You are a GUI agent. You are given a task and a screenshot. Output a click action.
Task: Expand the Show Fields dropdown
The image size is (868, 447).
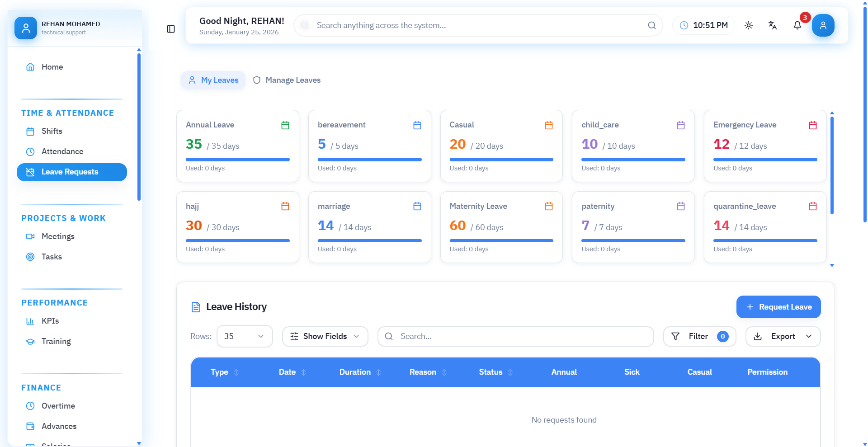[325, 336]
